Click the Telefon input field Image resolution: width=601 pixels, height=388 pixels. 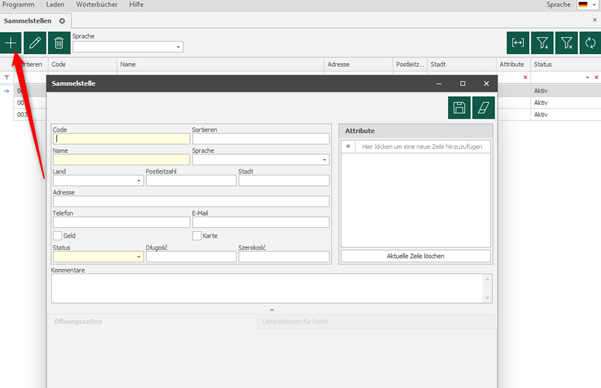(122, 222)
